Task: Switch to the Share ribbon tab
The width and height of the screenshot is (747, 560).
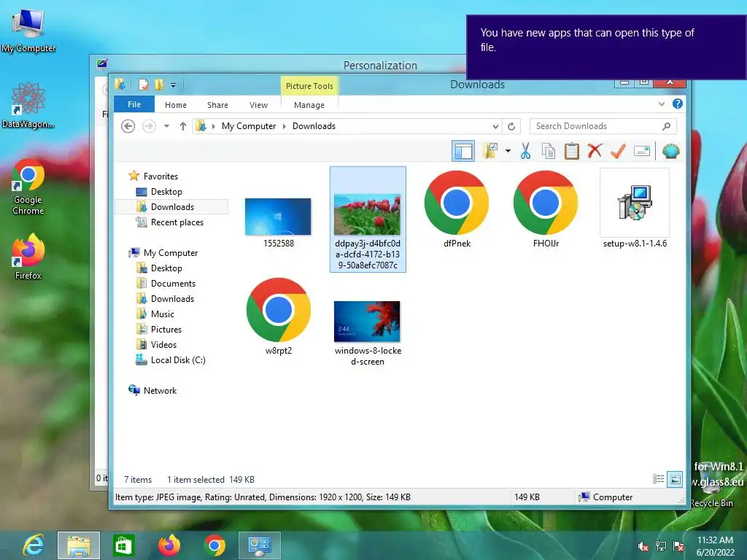Action: [x=217, y=105]
